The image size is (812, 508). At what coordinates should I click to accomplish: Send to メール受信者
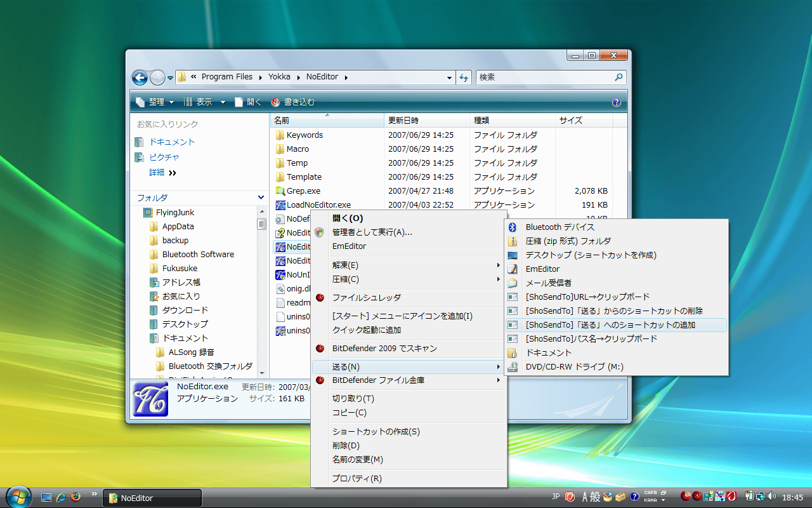pyautogui.click(x=615, y=283)
